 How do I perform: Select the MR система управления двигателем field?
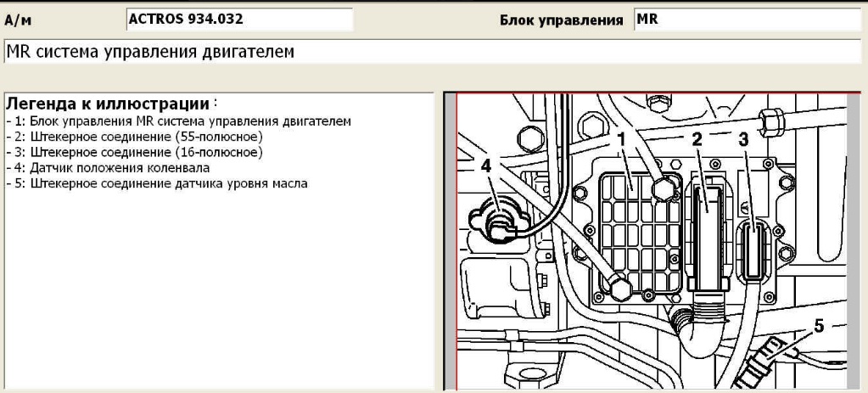[433, 52]
